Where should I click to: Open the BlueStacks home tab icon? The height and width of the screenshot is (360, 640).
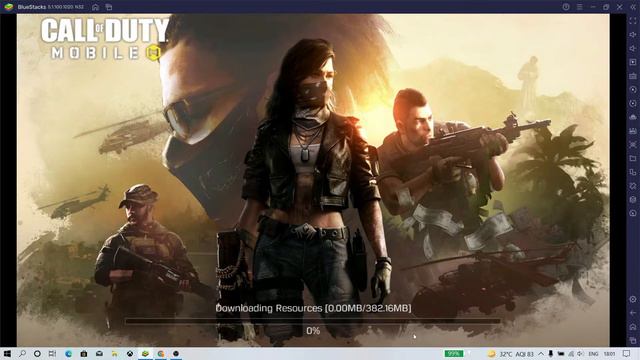pyautogui.click(x=95, y=7)
